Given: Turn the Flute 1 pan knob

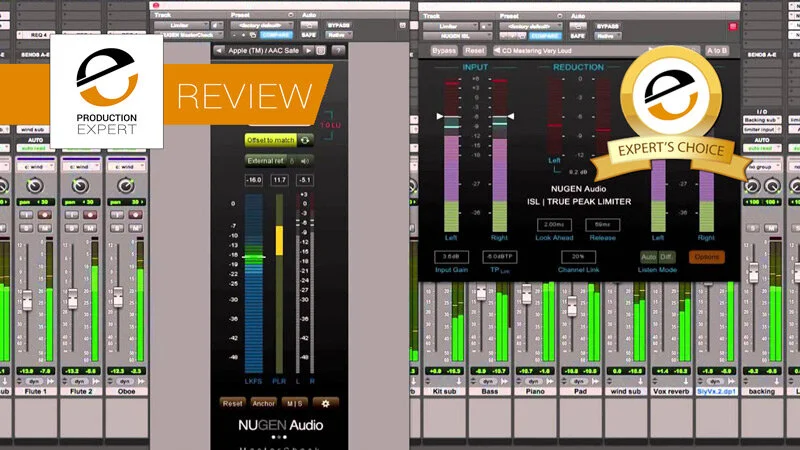Looking at the screenshot, I should pos(35,185).
